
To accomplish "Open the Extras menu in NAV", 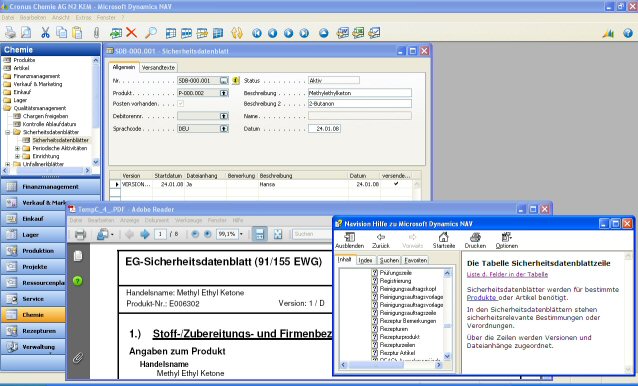I will pos(83,18).
